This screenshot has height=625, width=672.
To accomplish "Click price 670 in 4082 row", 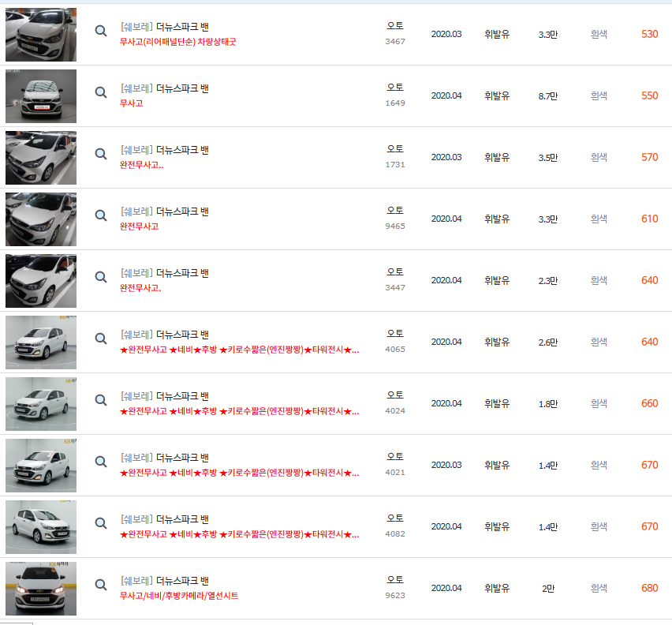I will [650, 526].
